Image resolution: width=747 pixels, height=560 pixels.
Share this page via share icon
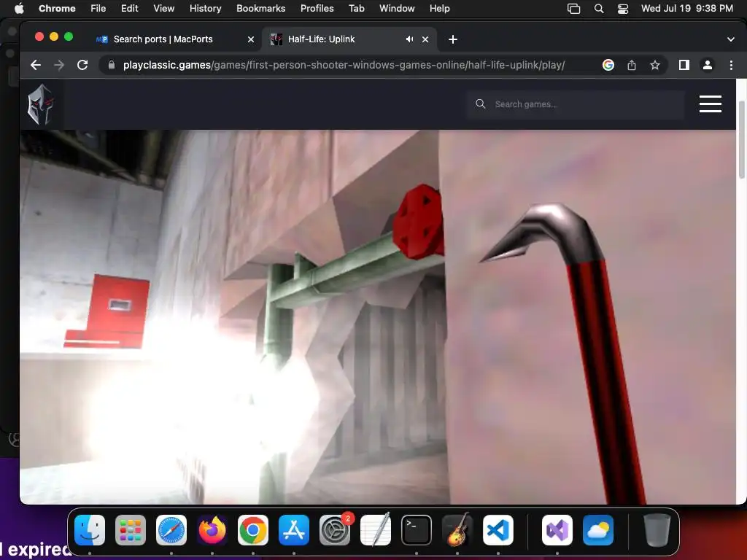632,65
